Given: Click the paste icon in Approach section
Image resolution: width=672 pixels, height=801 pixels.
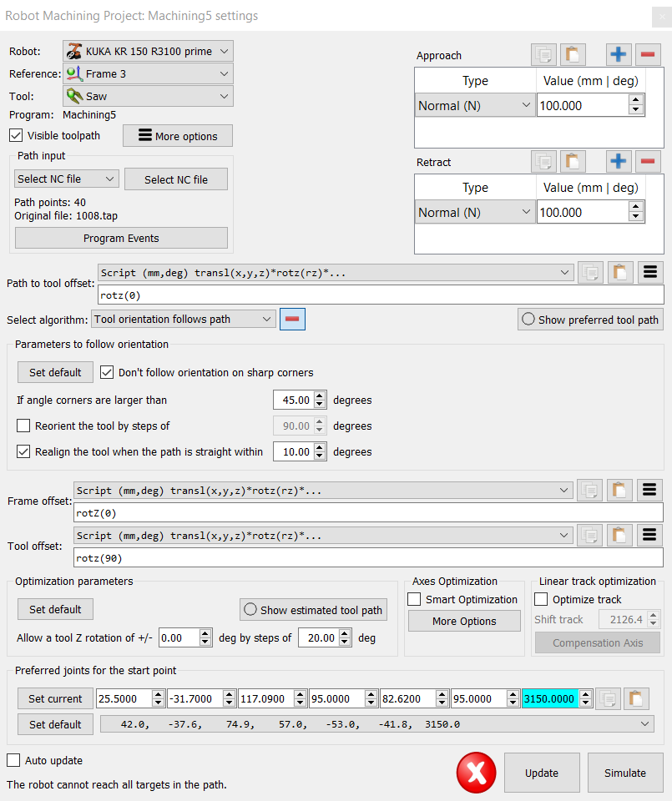Looking at the screenshot, I should 573,55.
